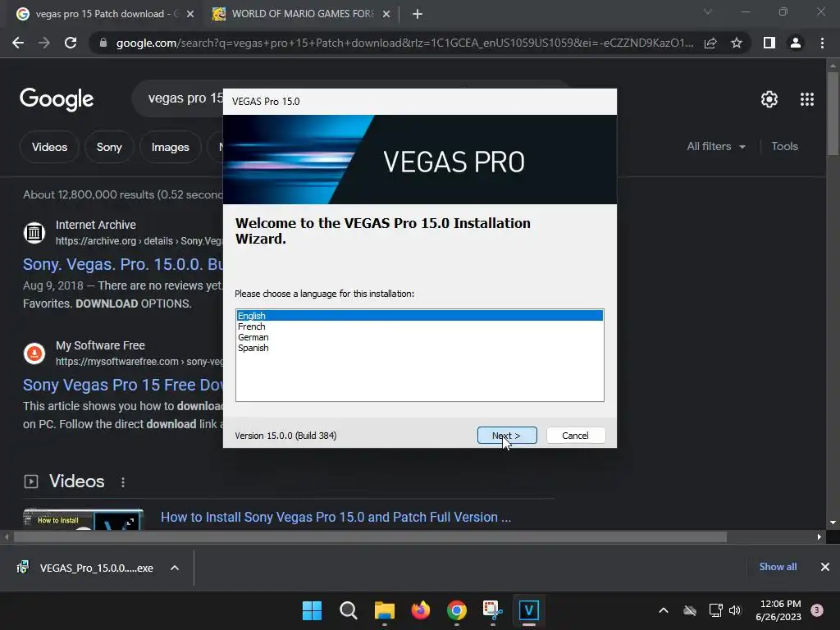Bookmark this page with the star icon
840x630 pixels.
737,43
